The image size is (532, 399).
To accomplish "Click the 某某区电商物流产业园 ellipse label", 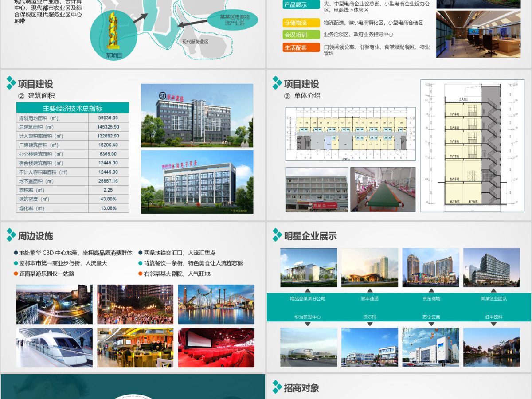I will point(232,20).
